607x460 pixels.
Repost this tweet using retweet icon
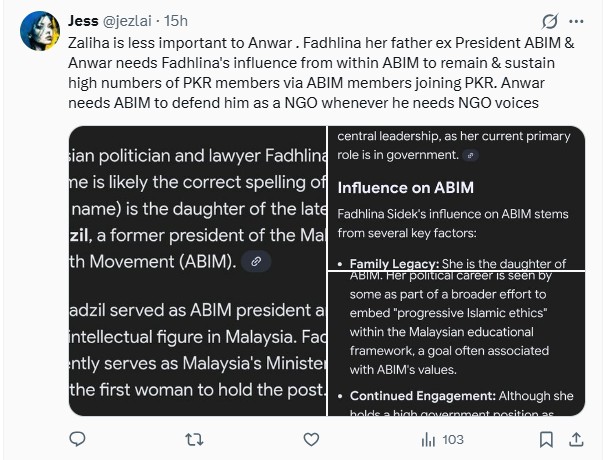pos(195,439)
